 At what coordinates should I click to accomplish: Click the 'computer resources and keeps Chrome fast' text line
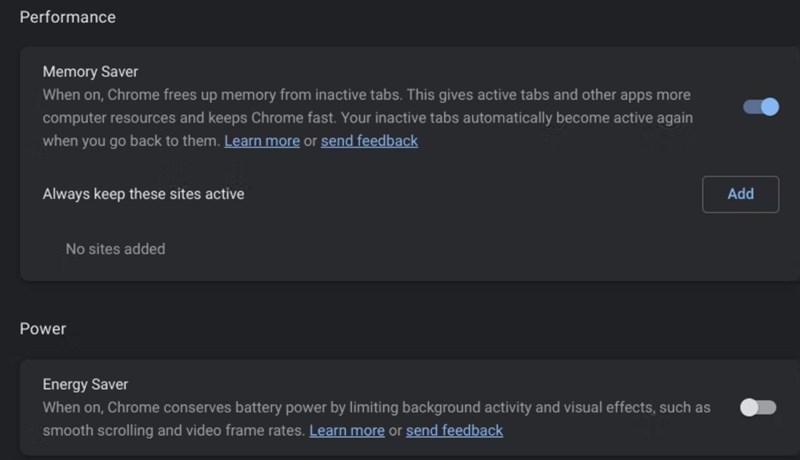point(189,118)
